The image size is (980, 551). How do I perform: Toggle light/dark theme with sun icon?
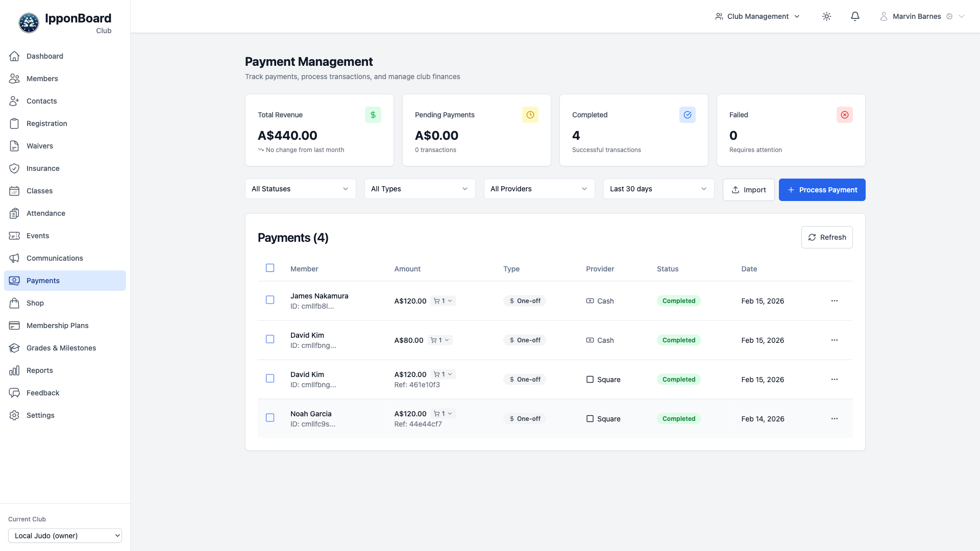(x=826, y=16)
